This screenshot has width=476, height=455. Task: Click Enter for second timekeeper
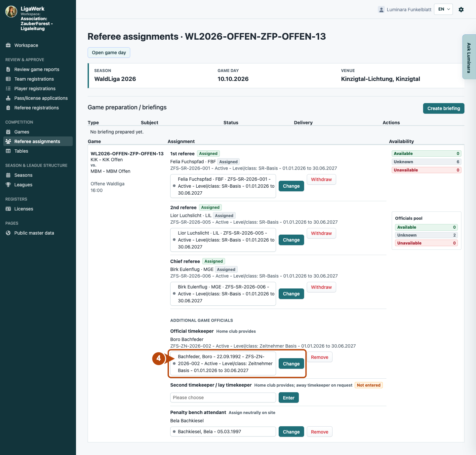tap(289, 398)
